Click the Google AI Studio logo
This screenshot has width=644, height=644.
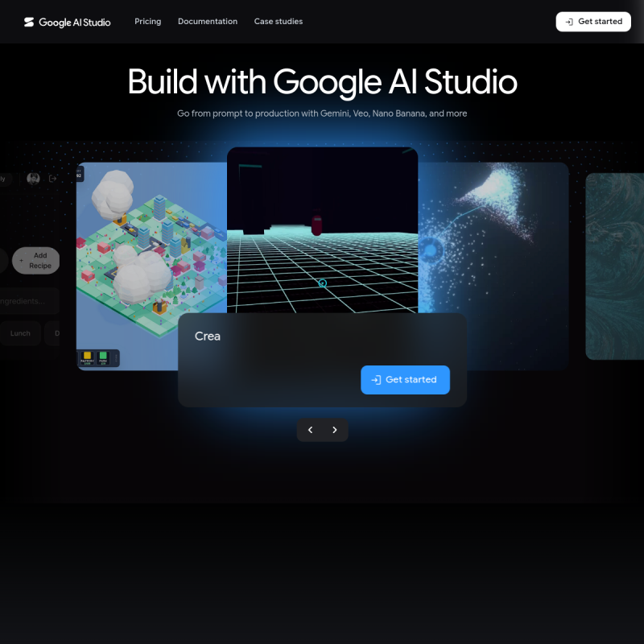[67, 23]
